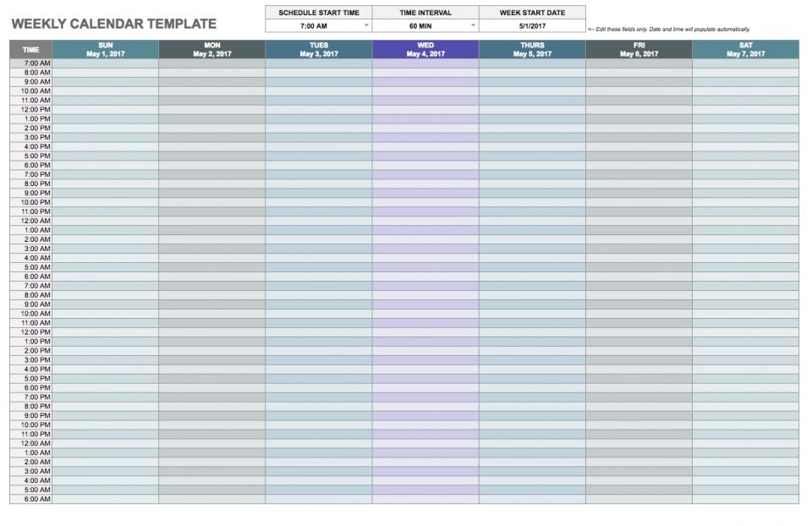This screenshot has width=812, height=526.
Task: Select the final 6:00 AM time label
Action: (x=36, y=500)
